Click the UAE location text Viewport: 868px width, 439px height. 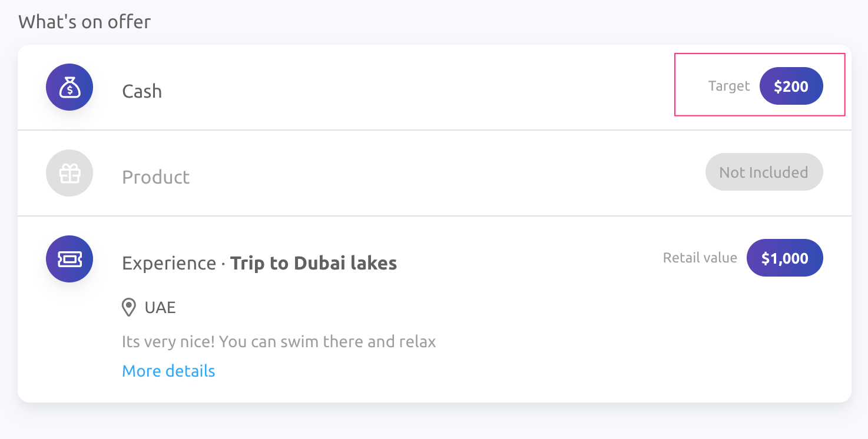click(x=160, y=307)
